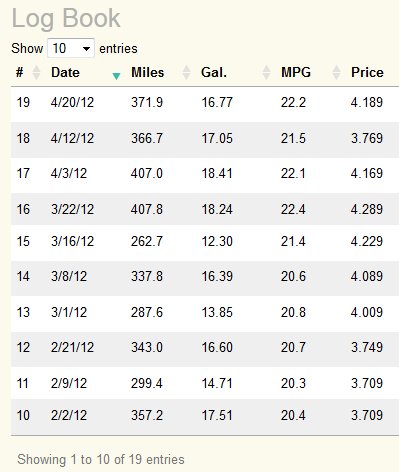
Task: Sort using the Miles column arrows
Action: (187, 73)
